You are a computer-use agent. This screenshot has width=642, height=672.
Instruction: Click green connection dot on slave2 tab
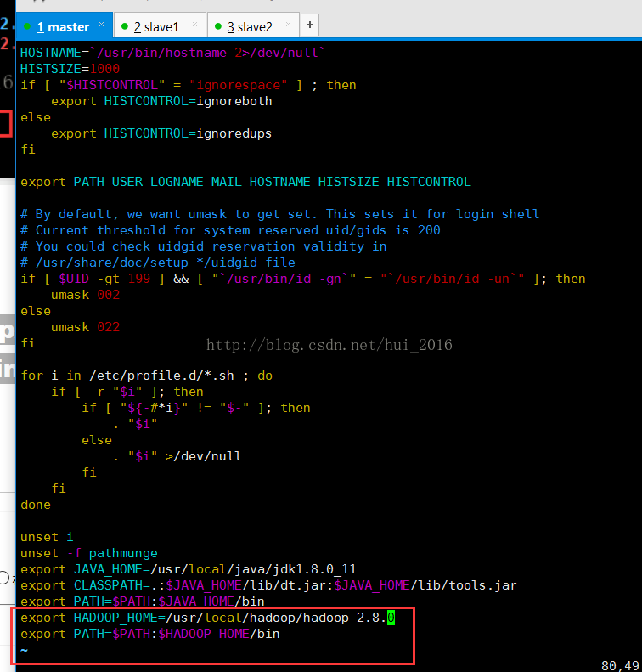point(218,27)
